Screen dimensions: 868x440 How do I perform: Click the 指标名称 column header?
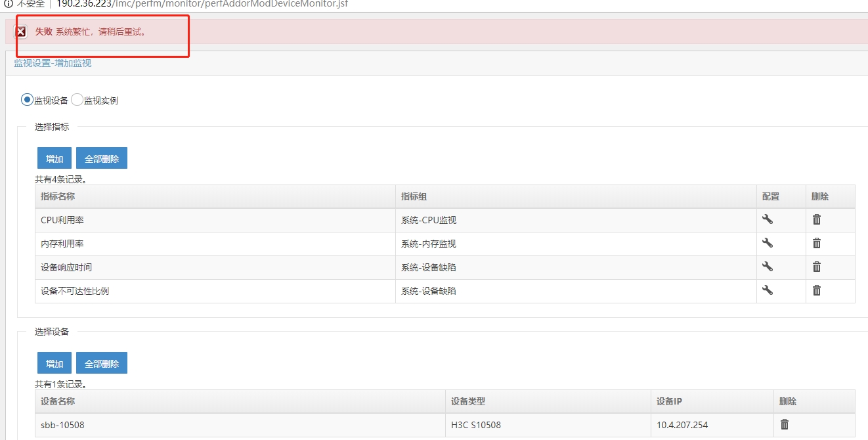(215, 196)
